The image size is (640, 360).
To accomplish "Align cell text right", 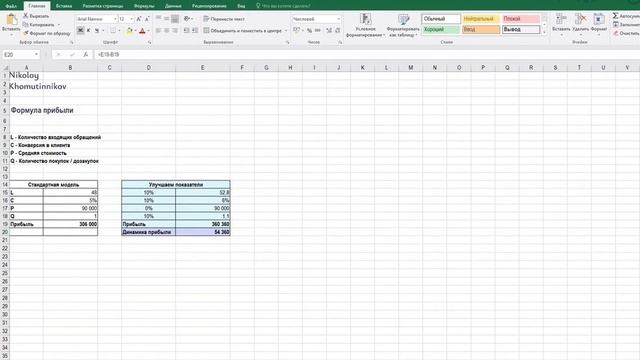I will 175,30.
